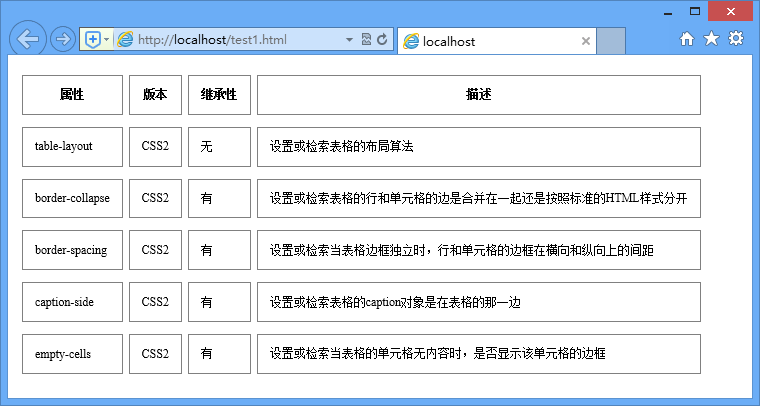Expand the address bar autocomplete dropdown arrow

pos(349,40)
